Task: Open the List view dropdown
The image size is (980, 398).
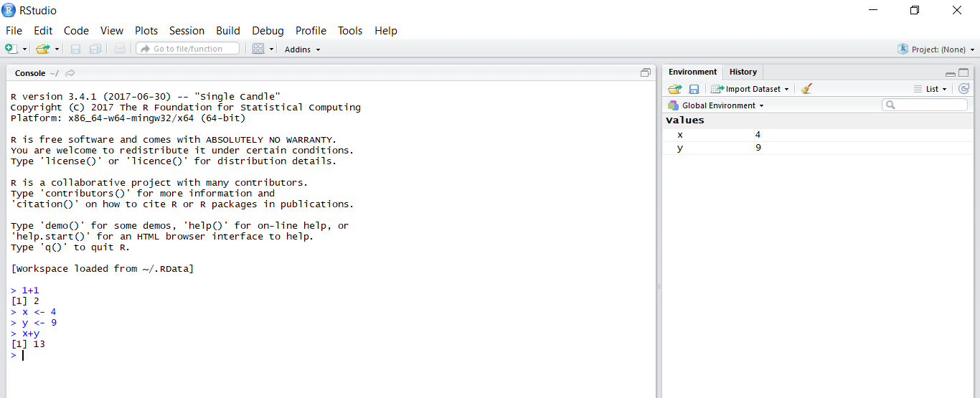Action: click(930, 89)
